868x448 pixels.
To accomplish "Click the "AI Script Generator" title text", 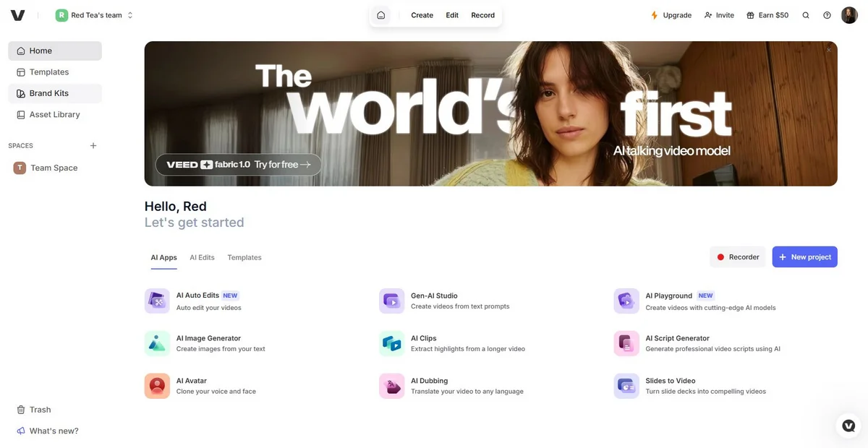I will click(678, 338).
